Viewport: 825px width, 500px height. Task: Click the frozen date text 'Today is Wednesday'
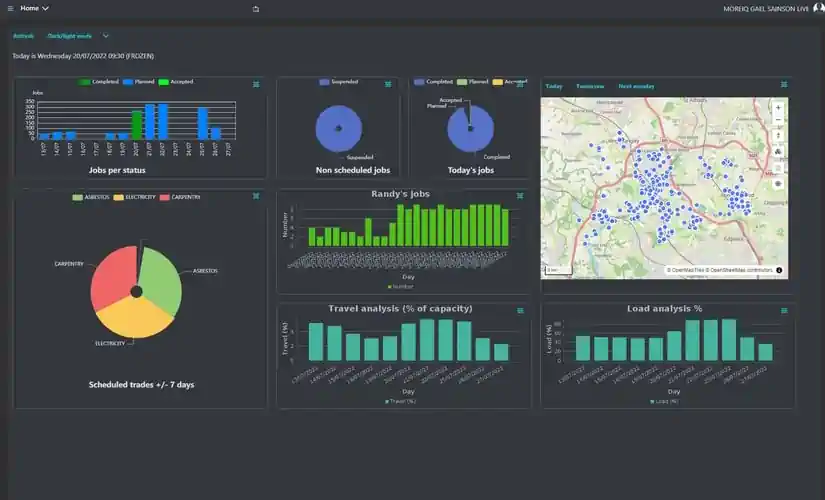click(83, 56)
